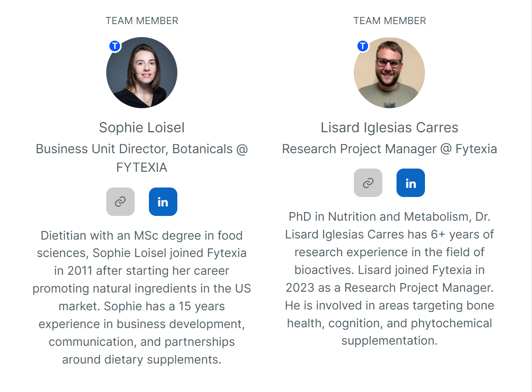Click bio line 'around dietary supplements.'
This screenshot has height=392, width=532.
click(x=142, y=360)
